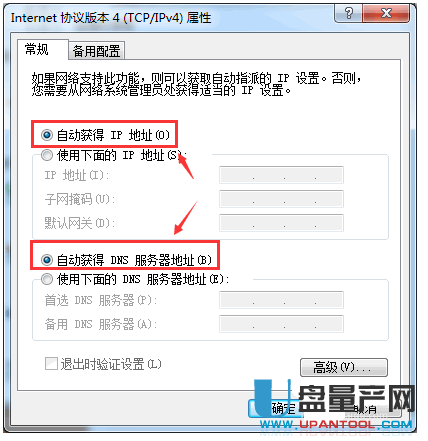Close the TCP/IPv4 properties dialog
The height and width of the screenshot is (441, 428).
(x=386, y=14)
